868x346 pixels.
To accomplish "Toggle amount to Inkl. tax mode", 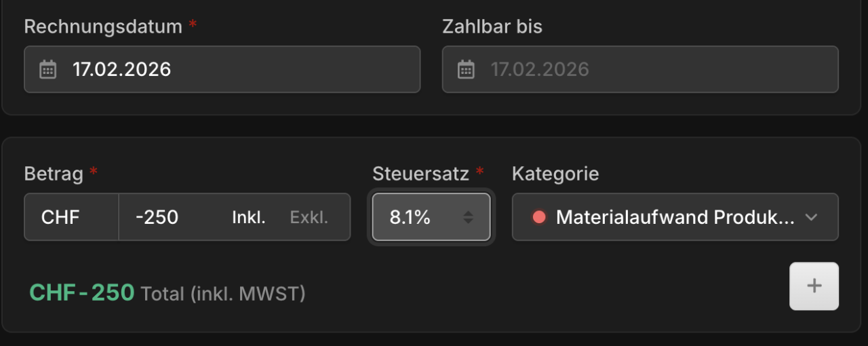I will pos(249,217).
